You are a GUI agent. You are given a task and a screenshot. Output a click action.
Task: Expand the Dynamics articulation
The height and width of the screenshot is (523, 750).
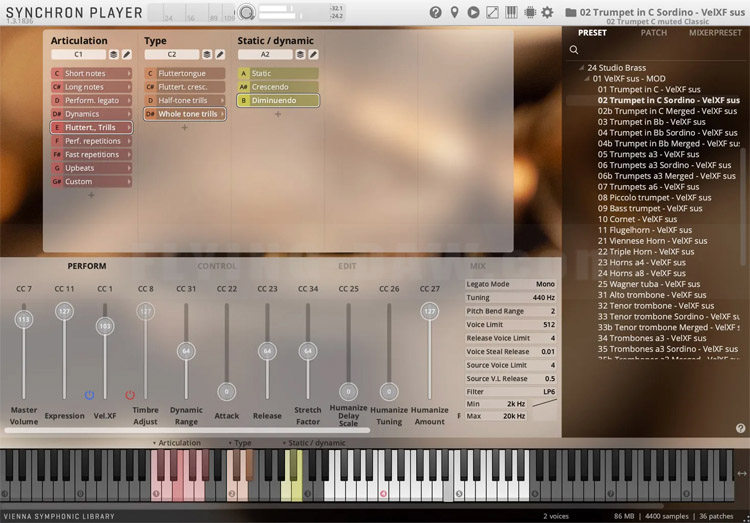[x=129, y=114]
